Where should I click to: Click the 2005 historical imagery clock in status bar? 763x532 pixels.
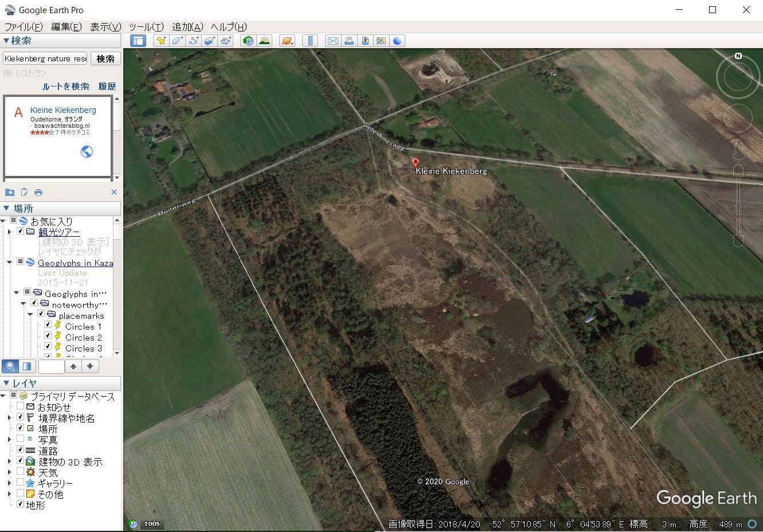point(132,524)
